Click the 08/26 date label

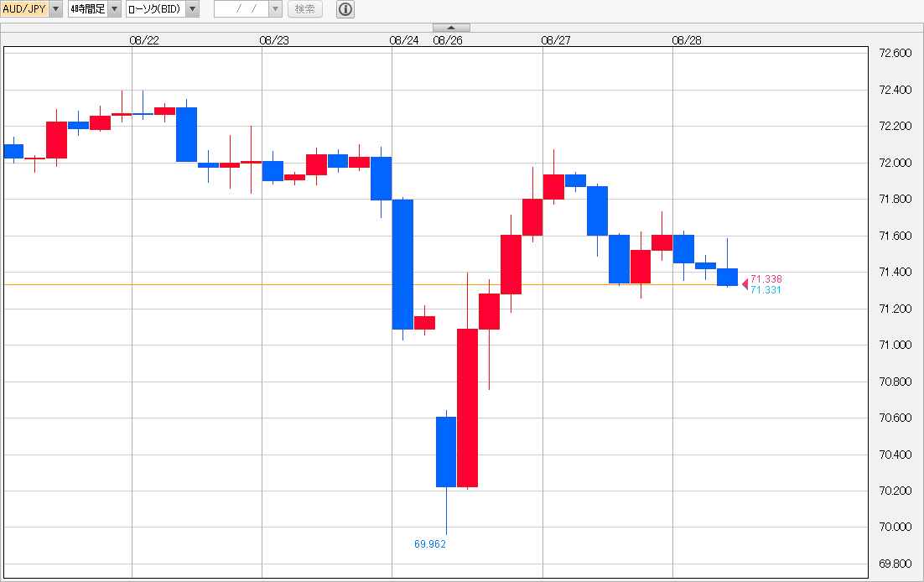(448, 40)
